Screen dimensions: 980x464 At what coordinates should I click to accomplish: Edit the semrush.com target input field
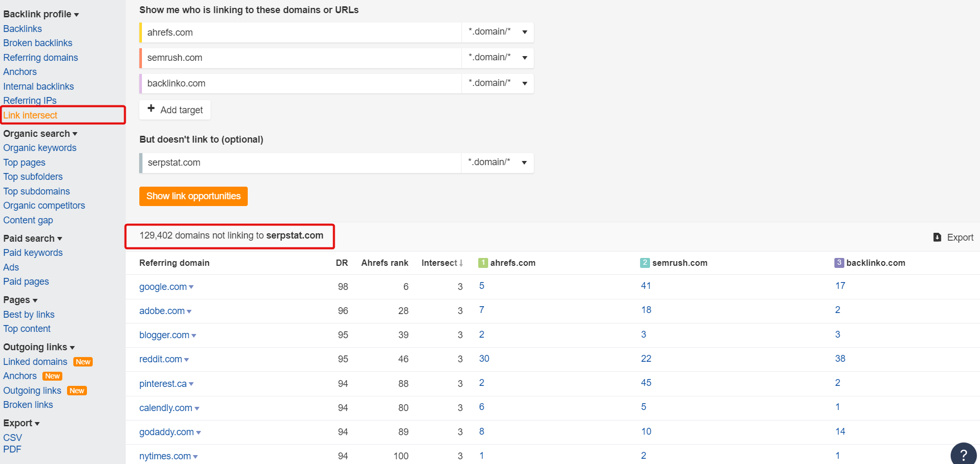302,58
